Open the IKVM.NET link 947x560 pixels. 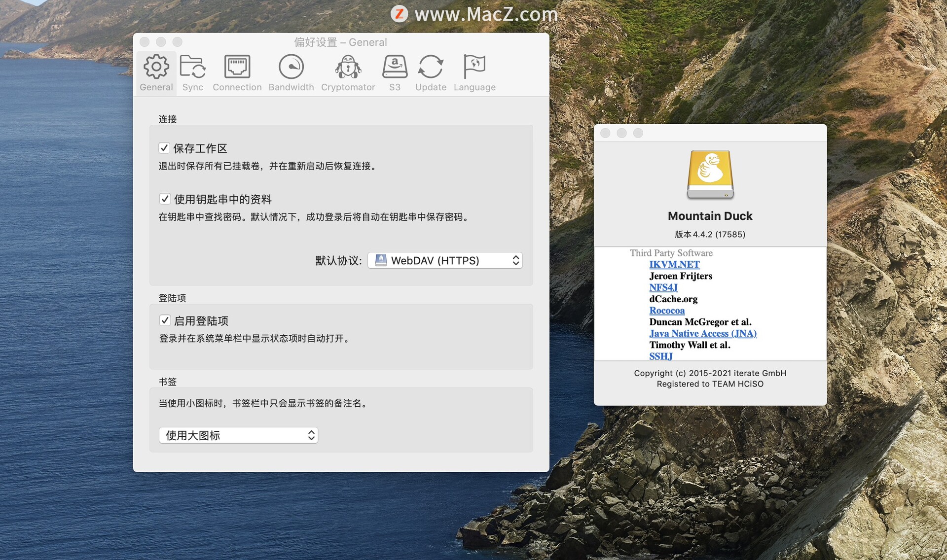[x=674, y=264]
